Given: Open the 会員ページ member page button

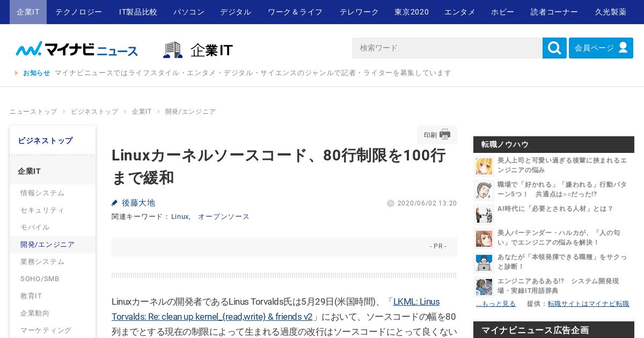Looking at the screenshot, I should pos(601,48).
